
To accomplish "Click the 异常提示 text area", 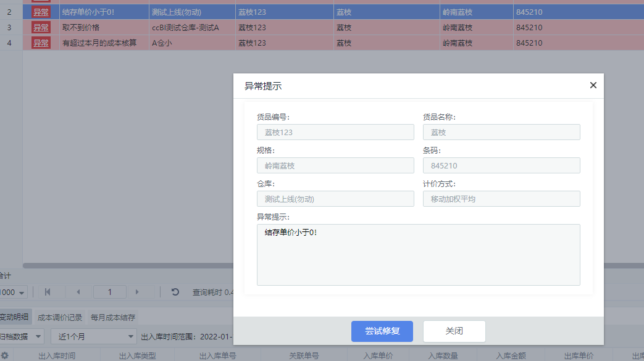I will 419,255.
